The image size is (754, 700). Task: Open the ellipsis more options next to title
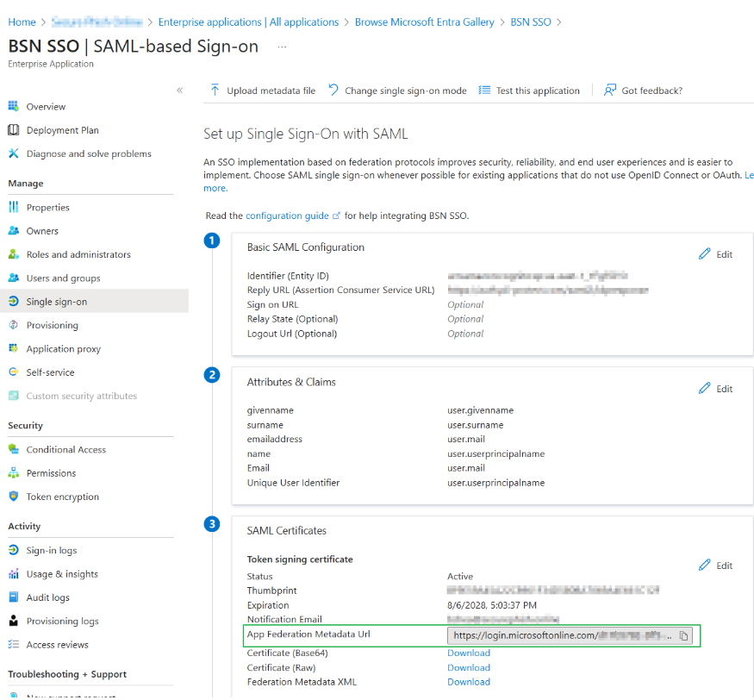click(x=283, y=47)
